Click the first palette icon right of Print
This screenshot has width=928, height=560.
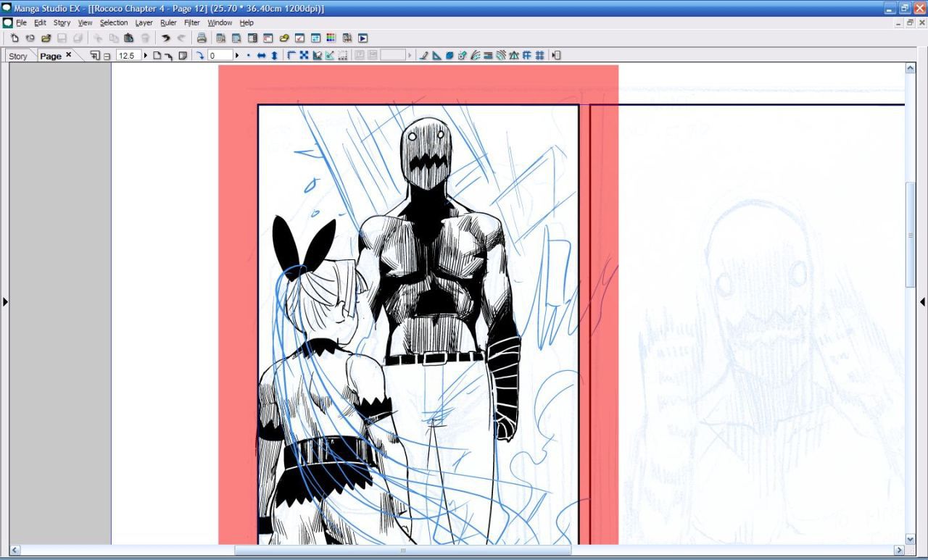point(220,38)
